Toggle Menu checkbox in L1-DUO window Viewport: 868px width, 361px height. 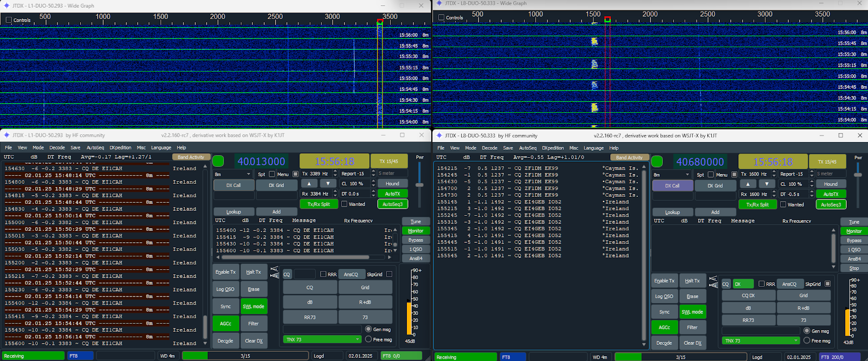[x=296, y=174]
